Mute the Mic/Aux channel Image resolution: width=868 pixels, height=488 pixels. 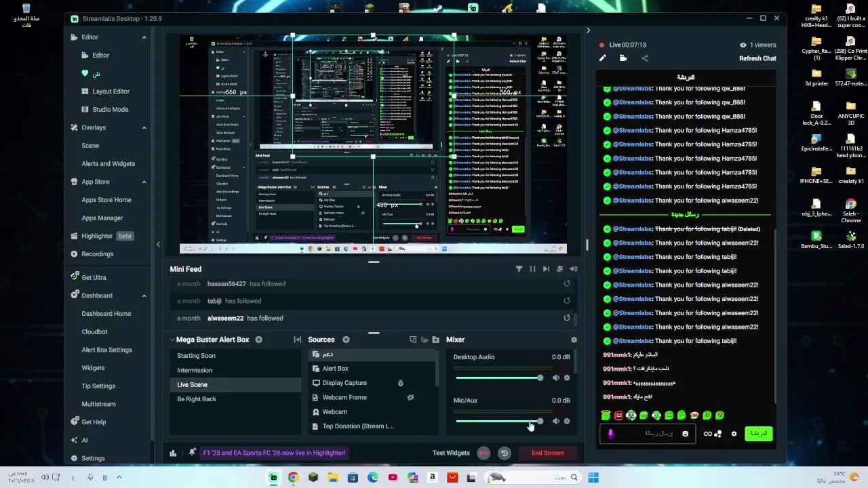click(556, 421)
